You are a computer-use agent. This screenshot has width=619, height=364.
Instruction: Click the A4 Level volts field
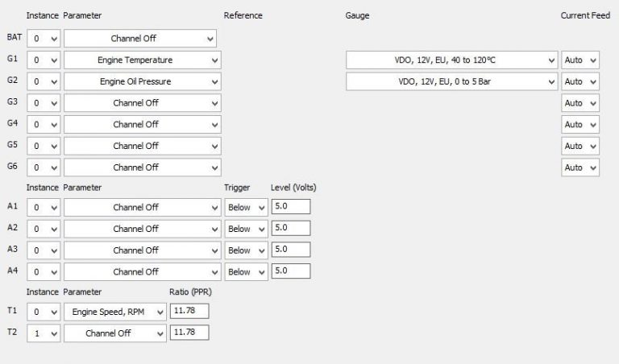pos(291,271)
